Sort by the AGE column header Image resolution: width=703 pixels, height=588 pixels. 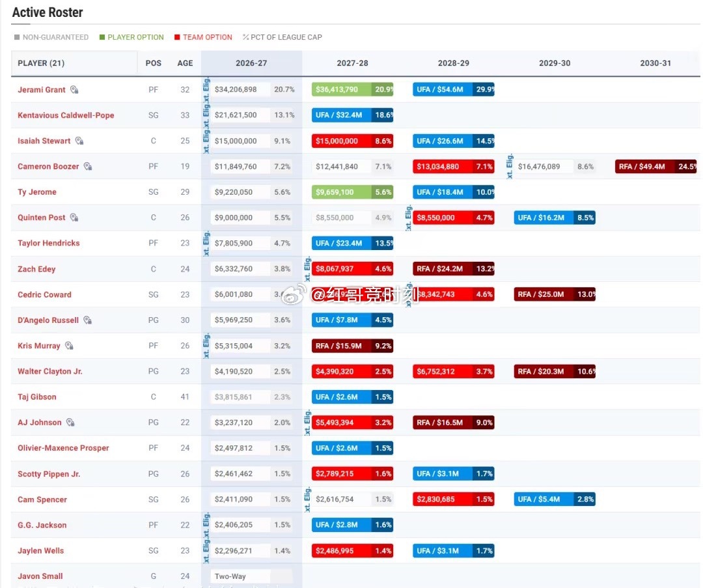[x=185, y=63]
